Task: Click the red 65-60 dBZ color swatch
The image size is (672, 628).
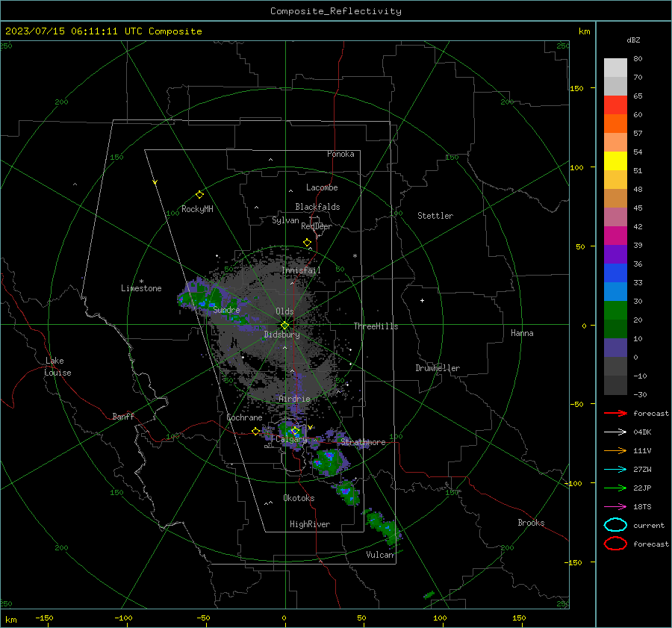Action: tap(615, 105)
